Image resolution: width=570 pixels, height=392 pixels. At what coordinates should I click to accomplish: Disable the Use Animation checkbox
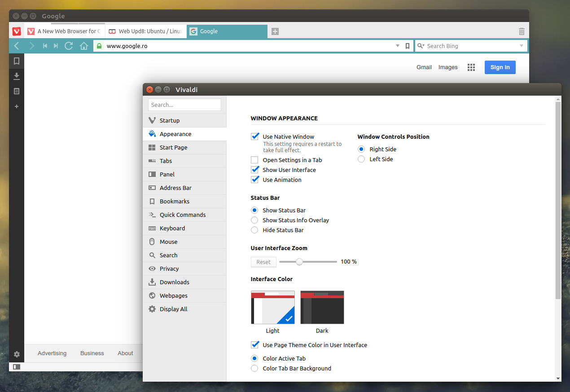[255, 180]
